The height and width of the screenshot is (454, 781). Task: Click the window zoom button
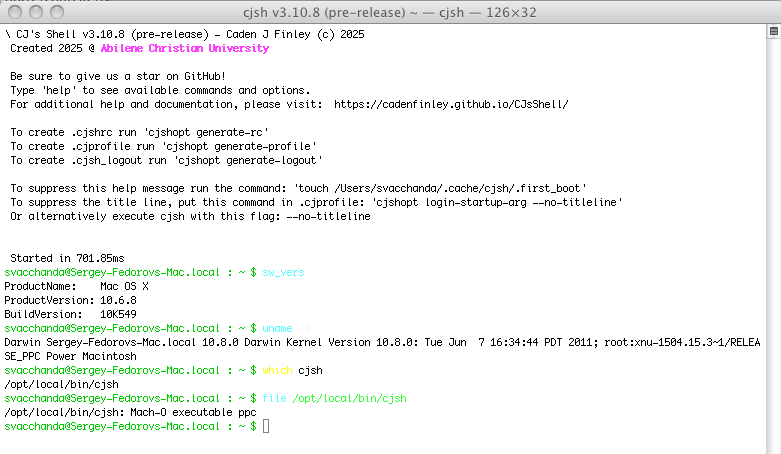tap(57, 12)
